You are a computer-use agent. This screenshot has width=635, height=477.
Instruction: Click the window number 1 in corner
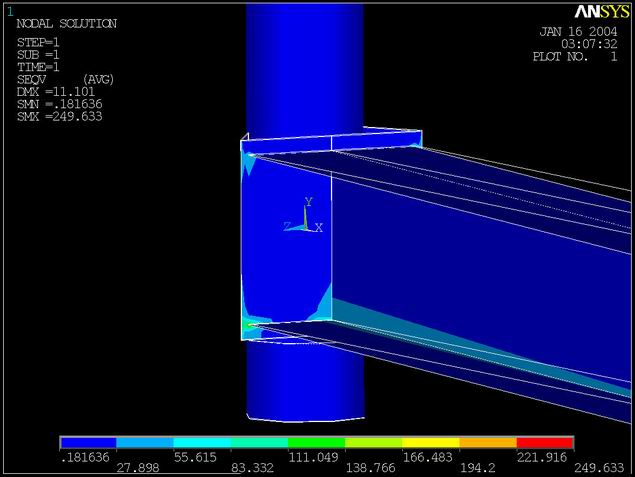(x=10, y=12)
